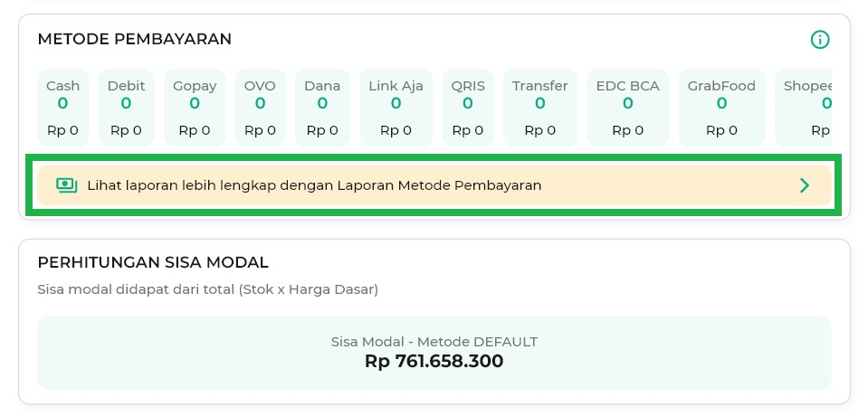The width and height of the screenshot is (868, 416).
Task: Select the Cash payment card
Action: pos(62,108)
